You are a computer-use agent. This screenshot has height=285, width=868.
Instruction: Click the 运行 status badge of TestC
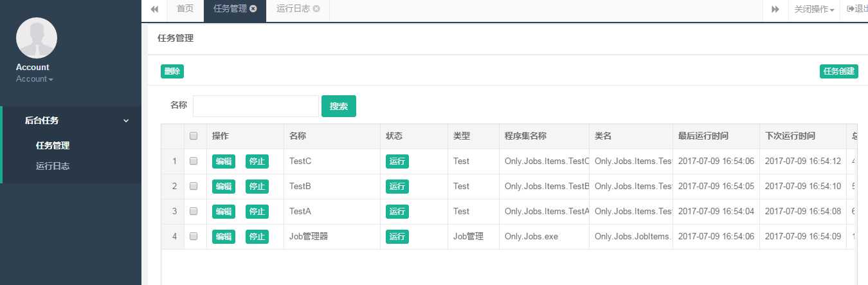point(397,161)
